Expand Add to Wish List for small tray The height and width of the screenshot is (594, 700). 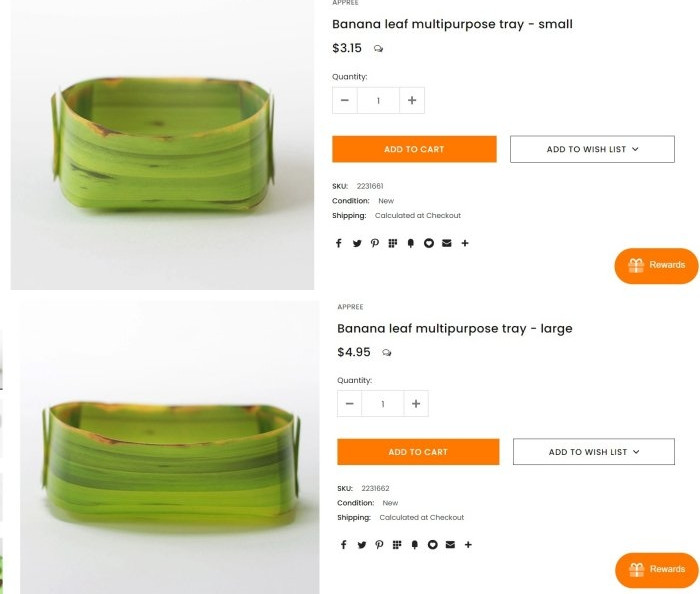click(592, 149)
